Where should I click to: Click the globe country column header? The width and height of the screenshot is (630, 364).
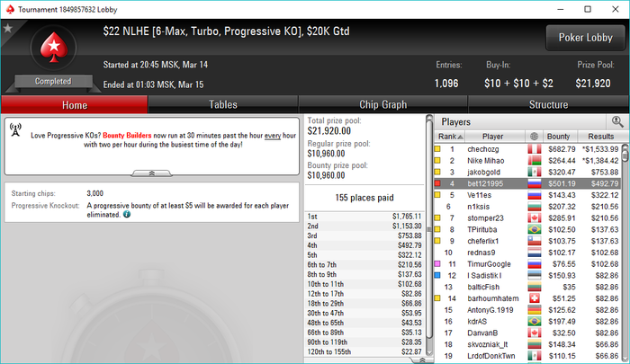coord(534,137)
